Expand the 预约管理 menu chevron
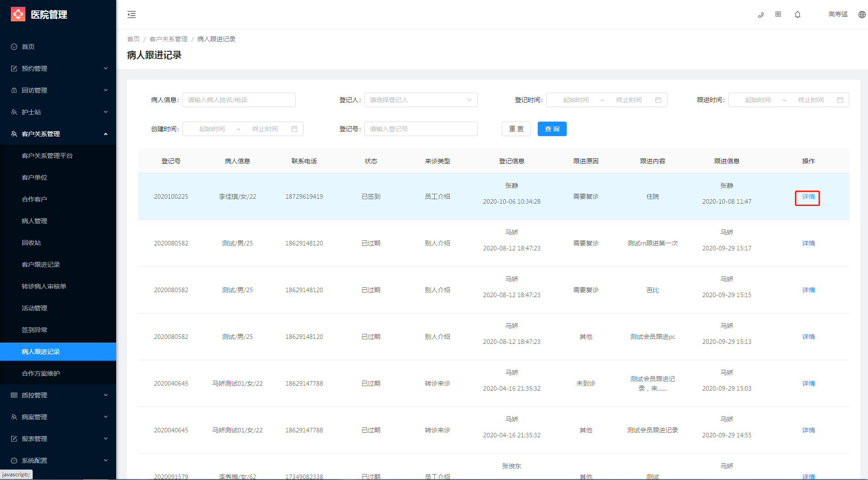 [x=106, y=69]
